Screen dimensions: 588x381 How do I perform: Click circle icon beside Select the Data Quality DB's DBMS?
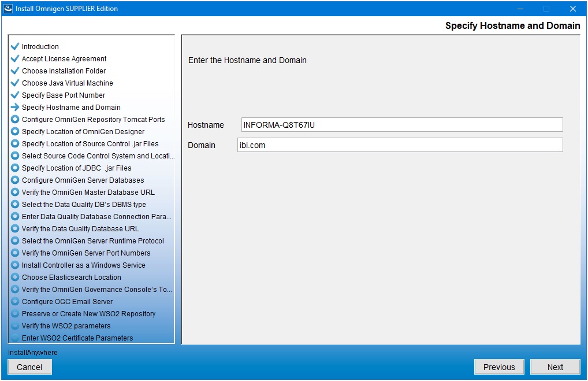pos(15,204)
